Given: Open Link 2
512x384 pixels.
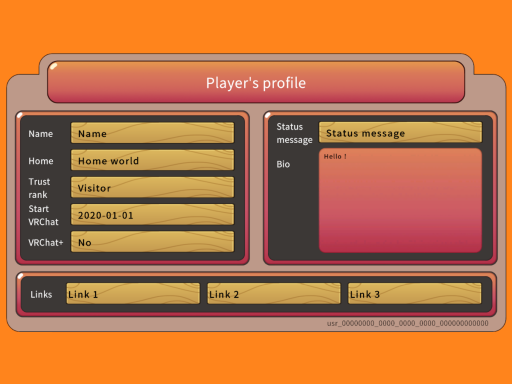Looking at the screenshot, I should 274,294.
